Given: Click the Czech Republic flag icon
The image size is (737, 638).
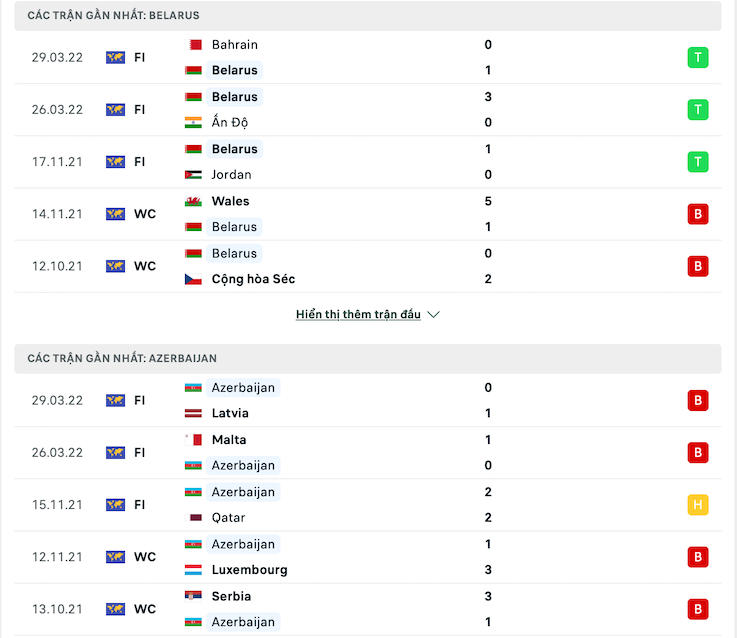Looking at the screenshot, I should (x=193, y=279).
